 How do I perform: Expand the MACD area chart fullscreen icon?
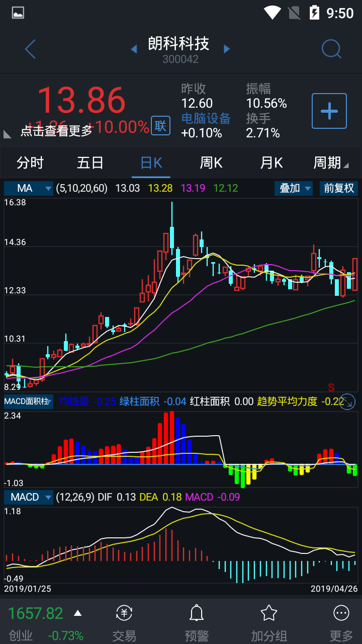pyautogui.click(x=347, y=401)
